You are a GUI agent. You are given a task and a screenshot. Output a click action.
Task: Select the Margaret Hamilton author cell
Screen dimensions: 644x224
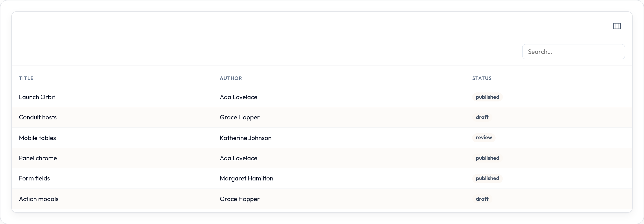click(246, 178)
